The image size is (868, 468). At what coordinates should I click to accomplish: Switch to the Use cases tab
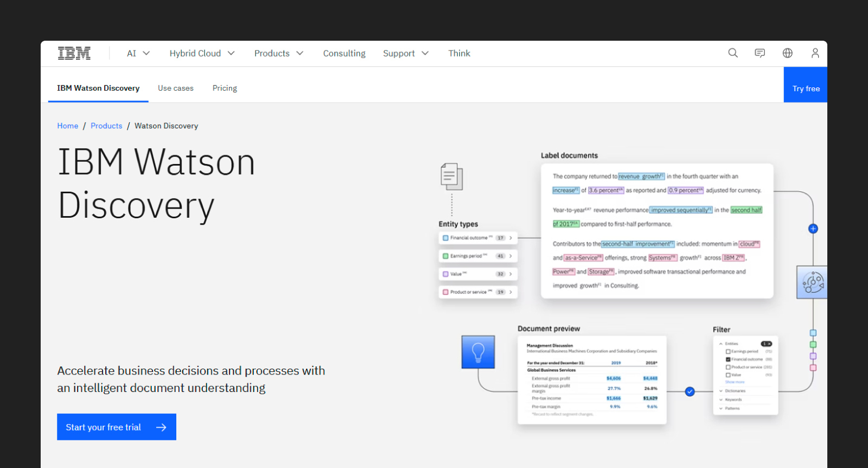tap(176, 88)
